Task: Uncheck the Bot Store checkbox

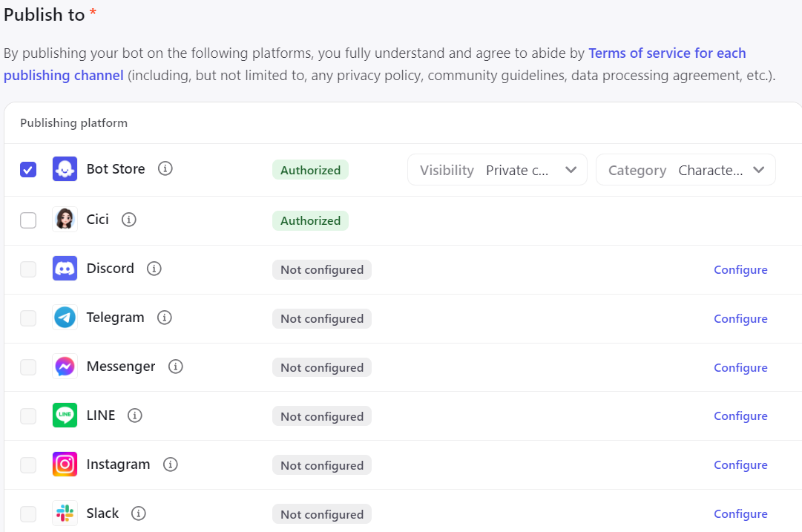Action: [28, 170]
